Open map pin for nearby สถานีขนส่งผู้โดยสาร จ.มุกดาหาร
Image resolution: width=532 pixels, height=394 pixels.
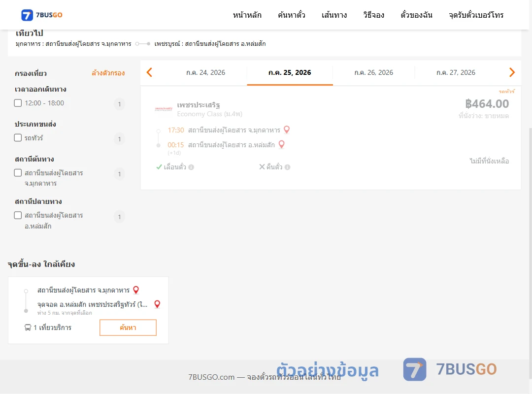(136, 290)
